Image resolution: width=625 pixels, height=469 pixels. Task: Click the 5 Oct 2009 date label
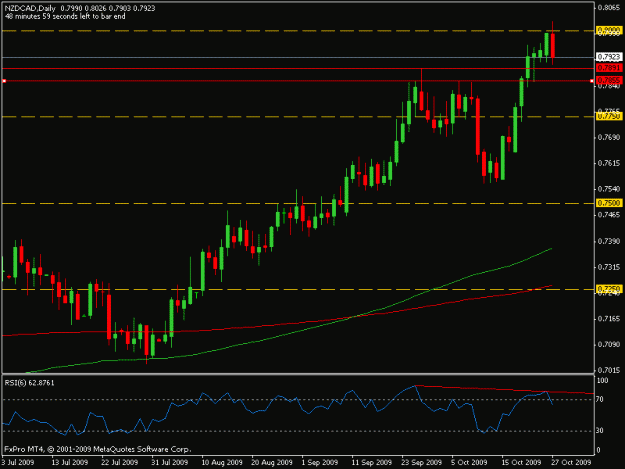coord(470,462)
